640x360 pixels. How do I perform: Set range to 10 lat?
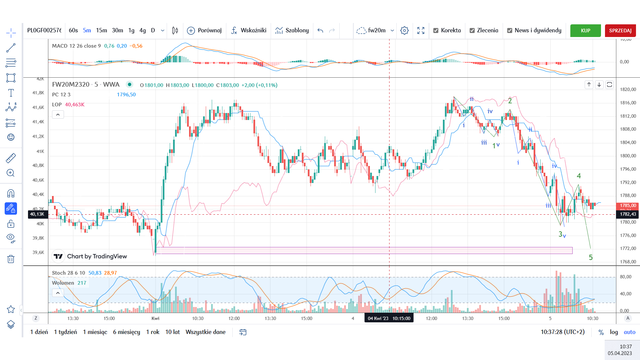point(172,332)
